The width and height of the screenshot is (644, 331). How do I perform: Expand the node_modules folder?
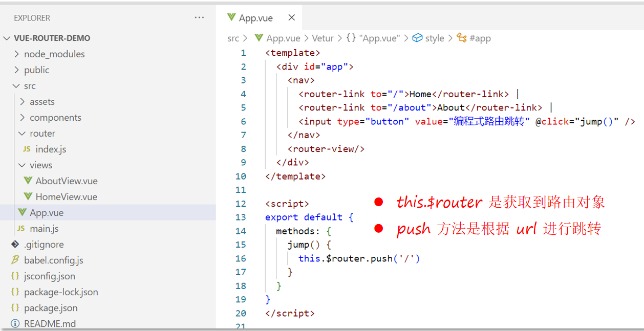point(17,54)
